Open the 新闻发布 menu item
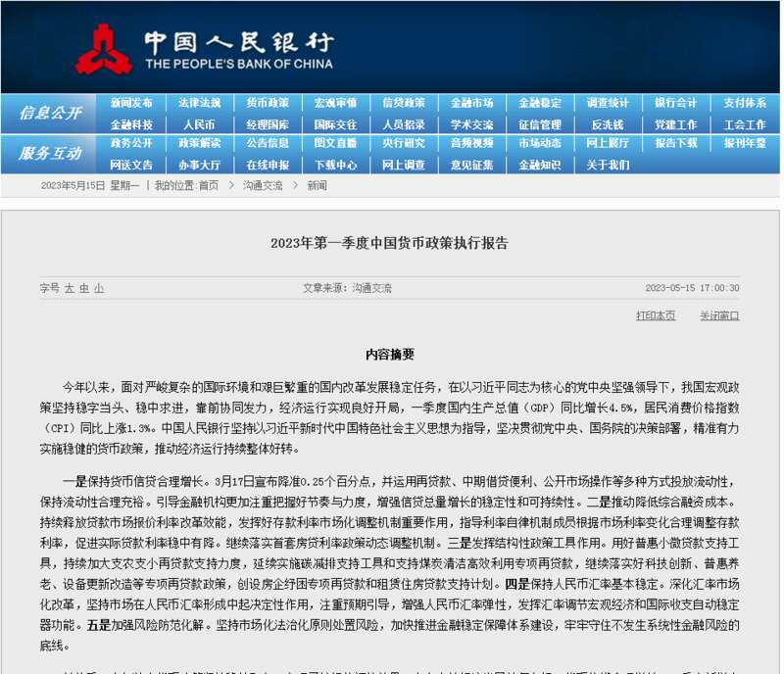The image size is (784, 674). click(131, 103)
